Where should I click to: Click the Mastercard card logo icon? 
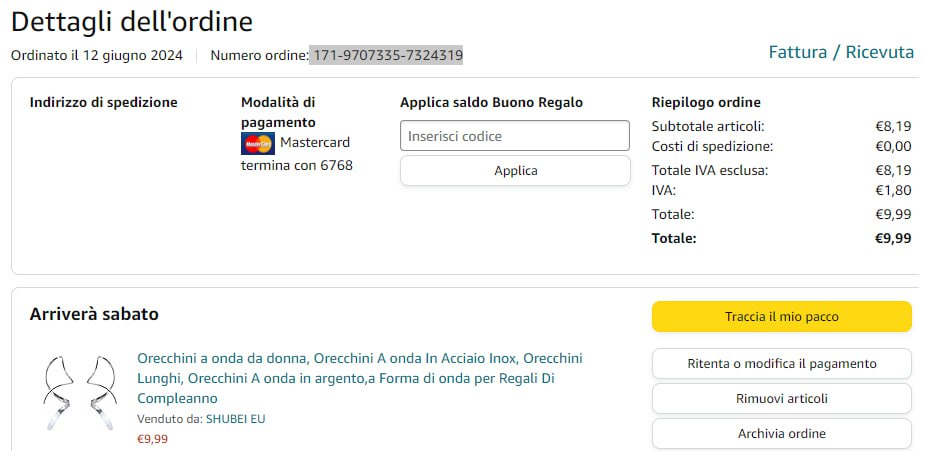258,143
